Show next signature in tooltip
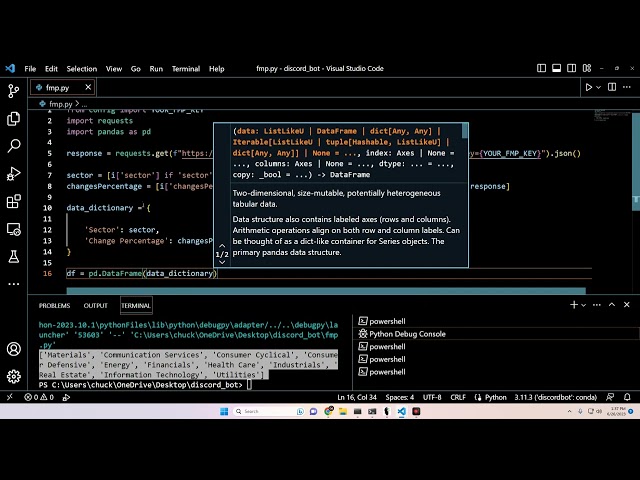Viewport: 640px width, 480px height. point(222,262)
